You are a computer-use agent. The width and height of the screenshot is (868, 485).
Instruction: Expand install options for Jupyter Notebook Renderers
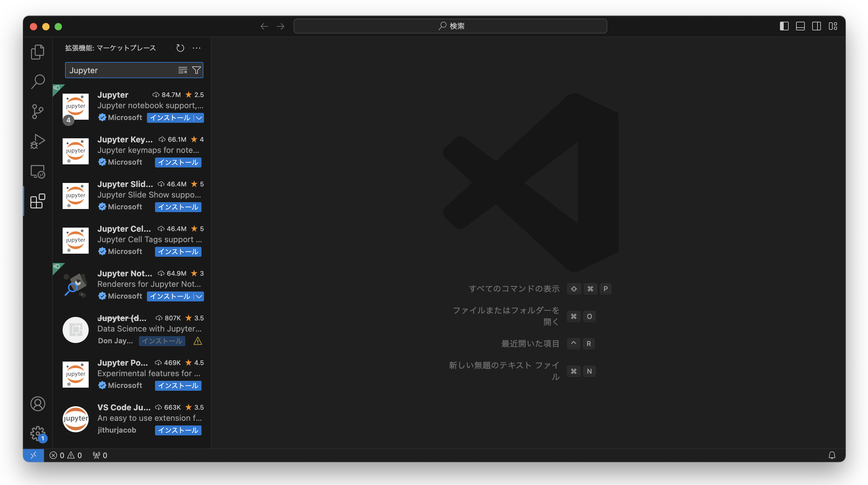(x=198, y=296)
